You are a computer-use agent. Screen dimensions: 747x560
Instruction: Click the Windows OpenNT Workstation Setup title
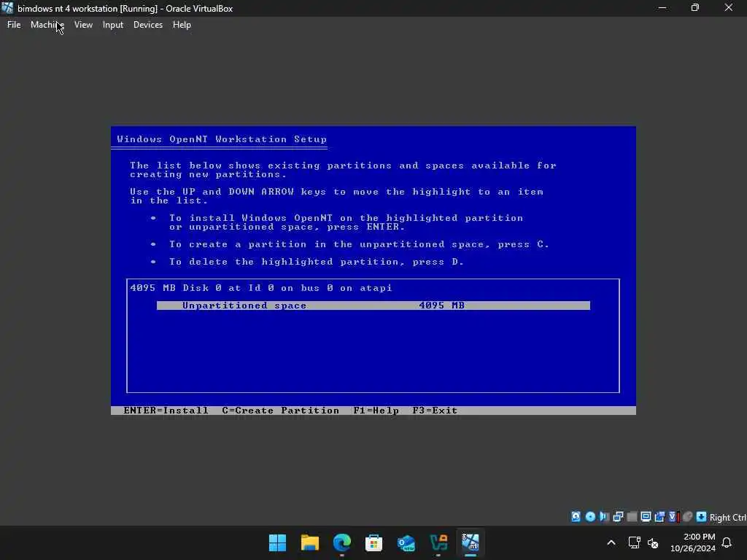click(x=222, y=139)
